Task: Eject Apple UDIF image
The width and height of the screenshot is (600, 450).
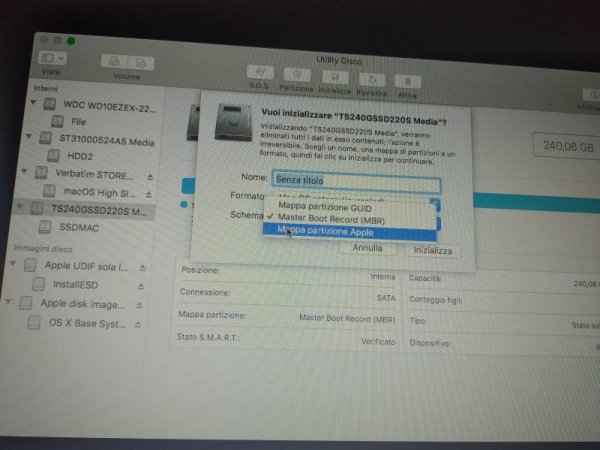Action: pos(143,268)
